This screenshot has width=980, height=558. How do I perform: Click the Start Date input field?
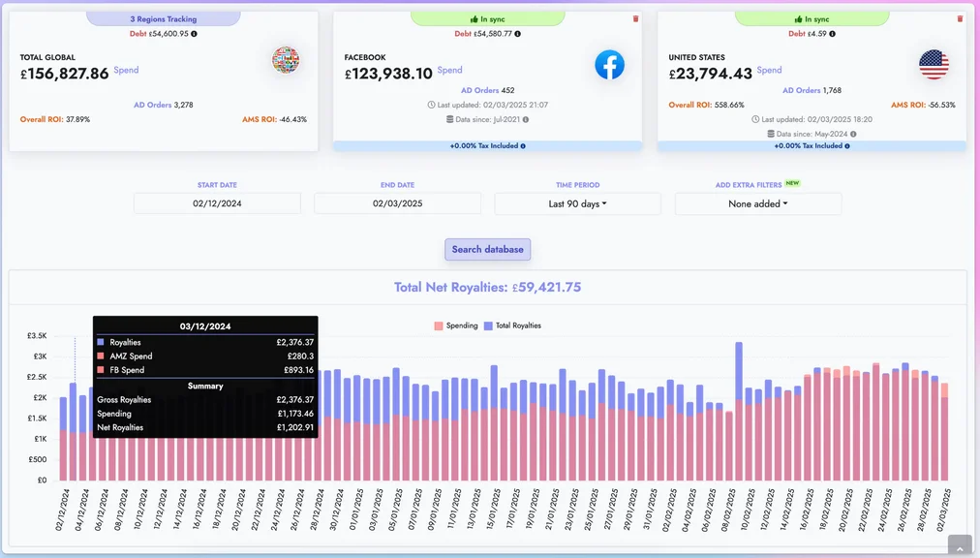pos(217,203)
